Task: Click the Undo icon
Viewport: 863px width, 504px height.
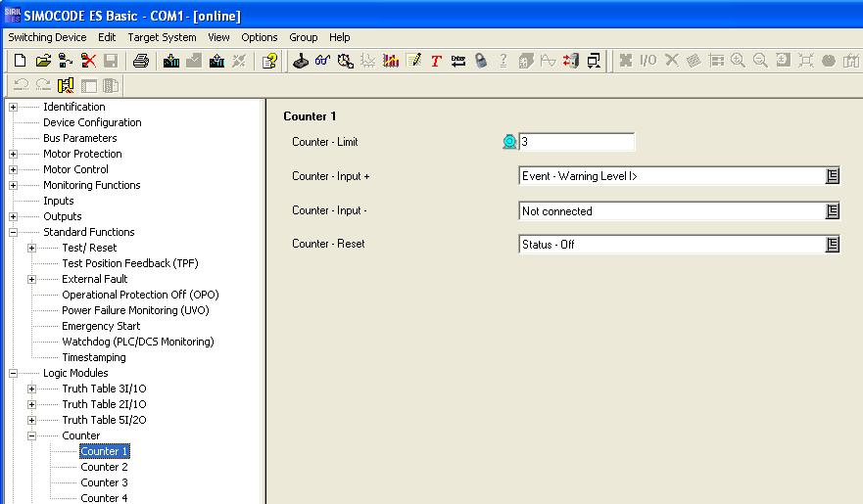Action: tap(21, 85)
